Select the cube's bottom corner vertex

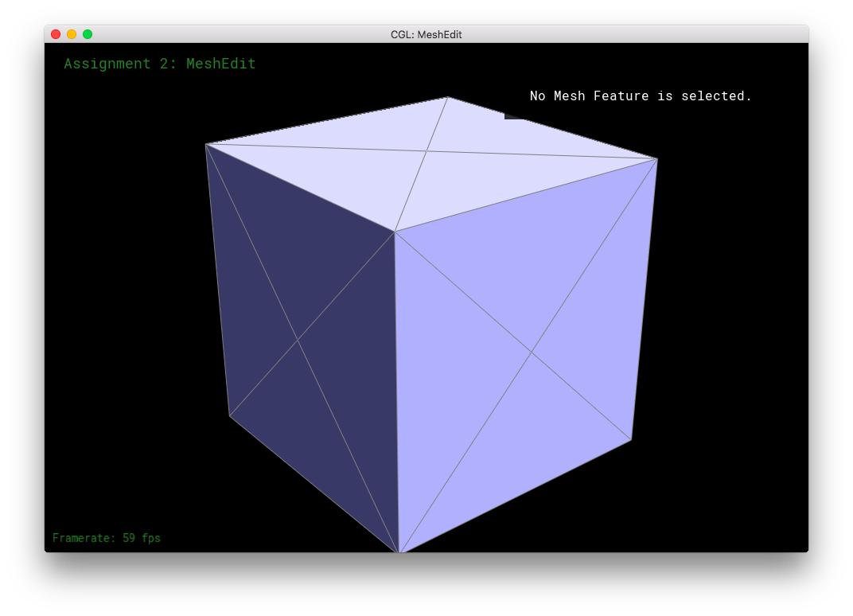(x=399, y=552)
